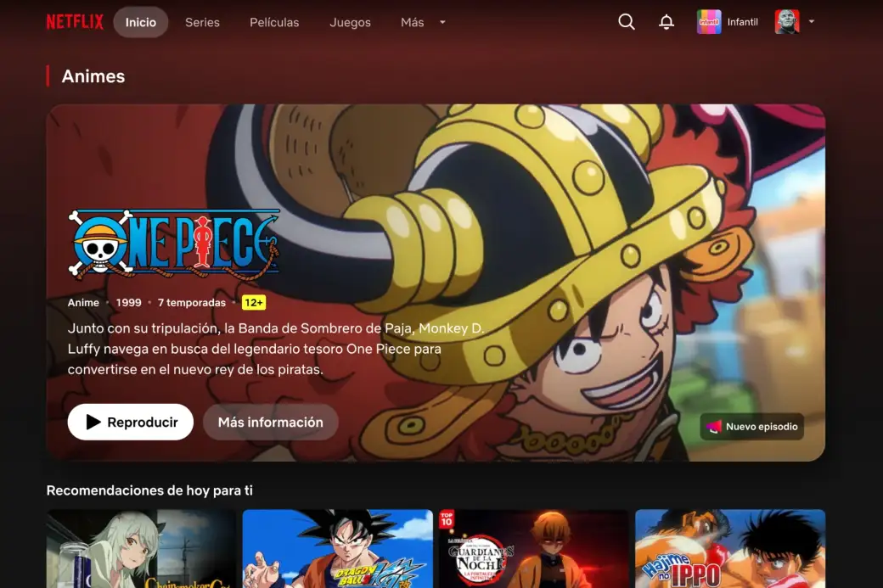Play One Piece with Reproducir button
The height and width of the screenshot is (588, 883).
(131, 422)
